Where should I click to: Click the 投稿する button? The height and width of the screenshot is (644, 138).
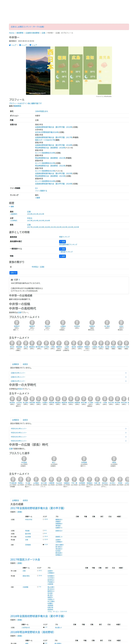click(13, 273)
